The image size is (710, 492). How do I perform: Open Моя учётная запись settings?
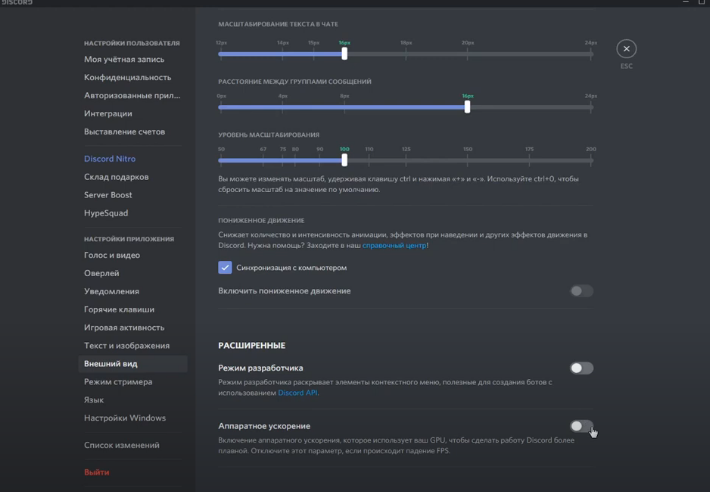point(124,59)
